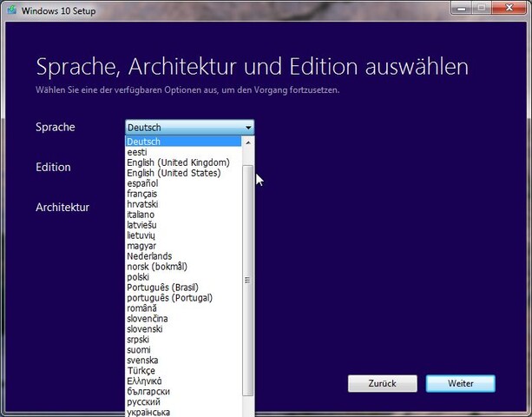Select srpski language entry
532x417 pixels.
click(x=184, y=340)
